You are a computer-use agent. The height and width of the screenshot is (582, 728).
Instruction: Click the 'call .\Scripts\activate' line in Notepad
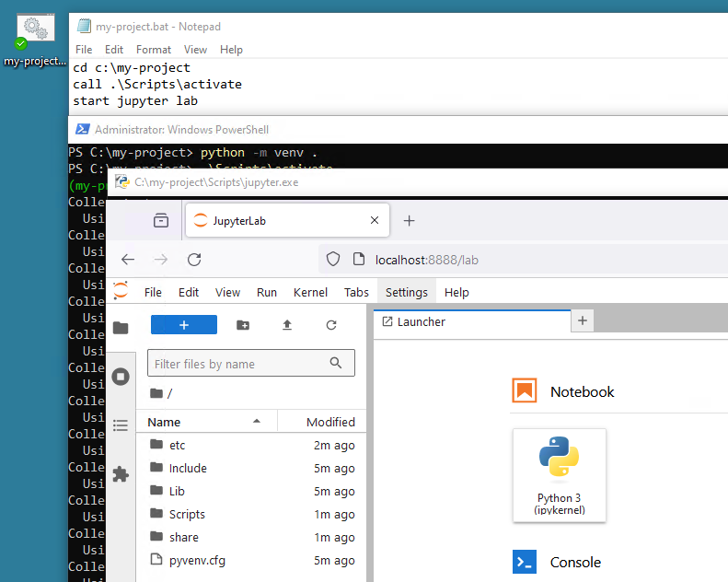157,84
